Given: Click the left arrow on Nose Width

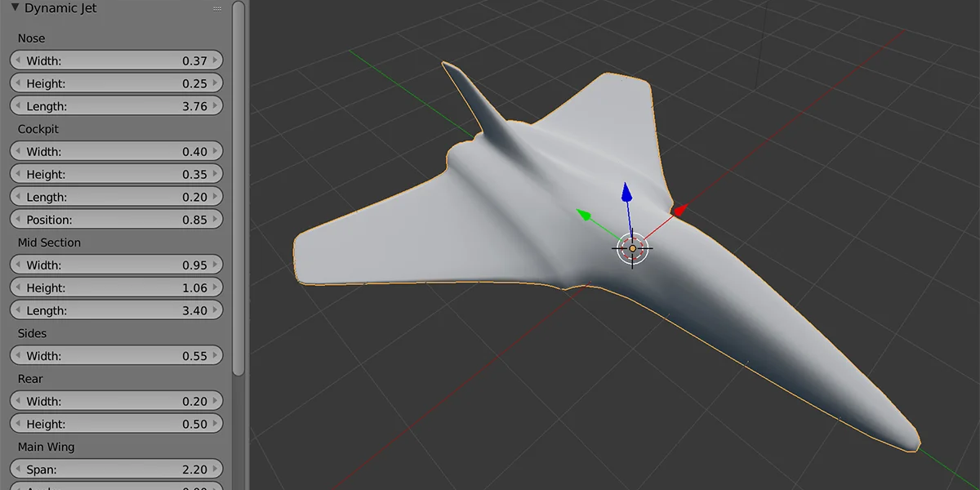Looking at the screenshot, I should pos(18,60).
